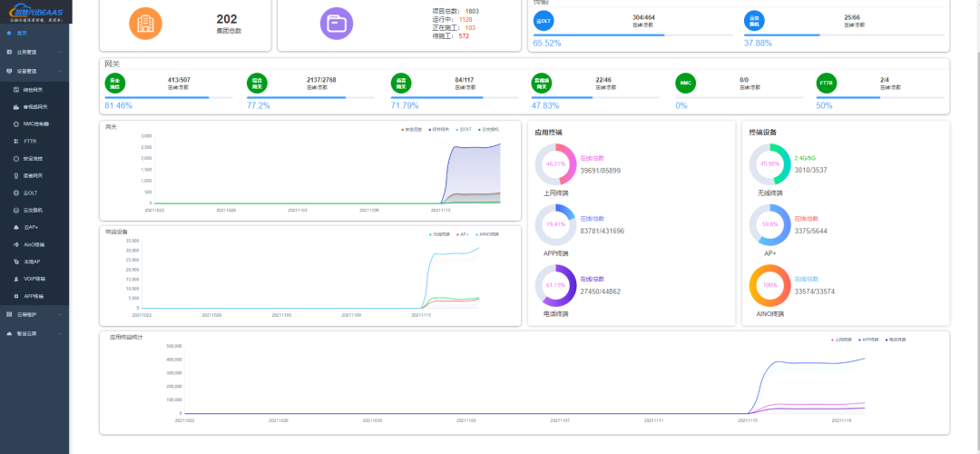
Task: Click the 39691/85899 上网终端 value
Action: point(601,170)
